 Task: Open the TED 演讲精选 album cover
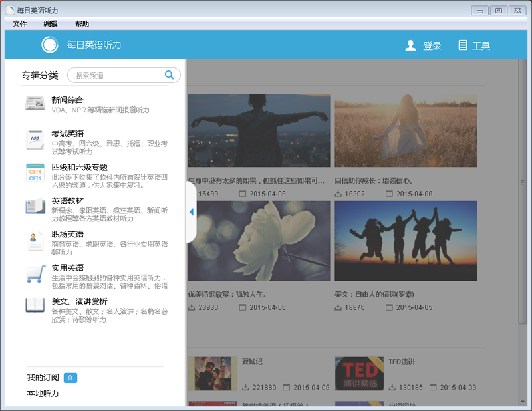tap(359, 374)
